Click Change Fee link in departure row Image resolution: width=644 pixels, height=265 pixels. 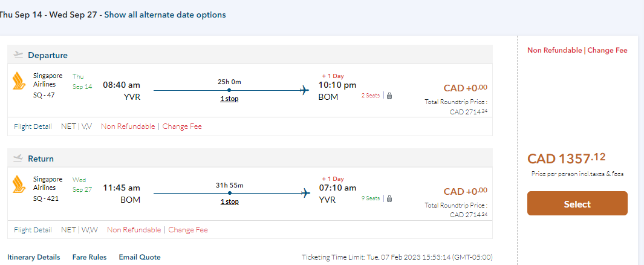pyautogui.click(x=182, y=126)
